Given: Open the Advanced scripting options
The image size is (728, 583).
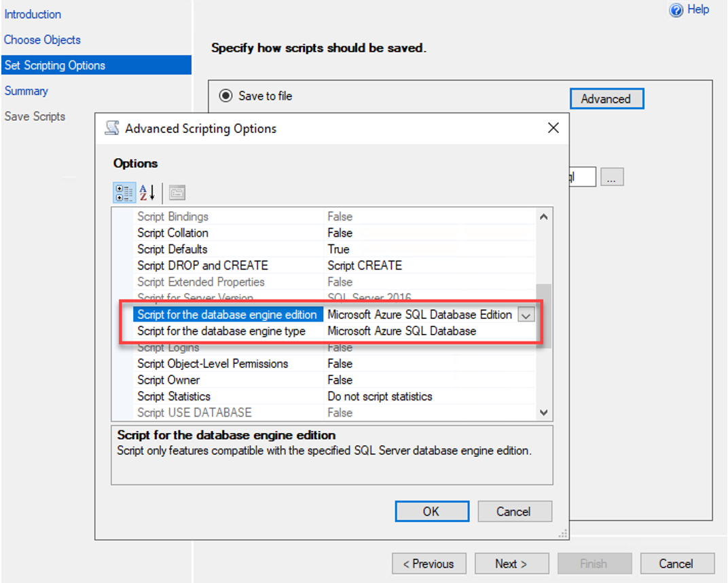Looking at the screenshot, I should [606, 98].
